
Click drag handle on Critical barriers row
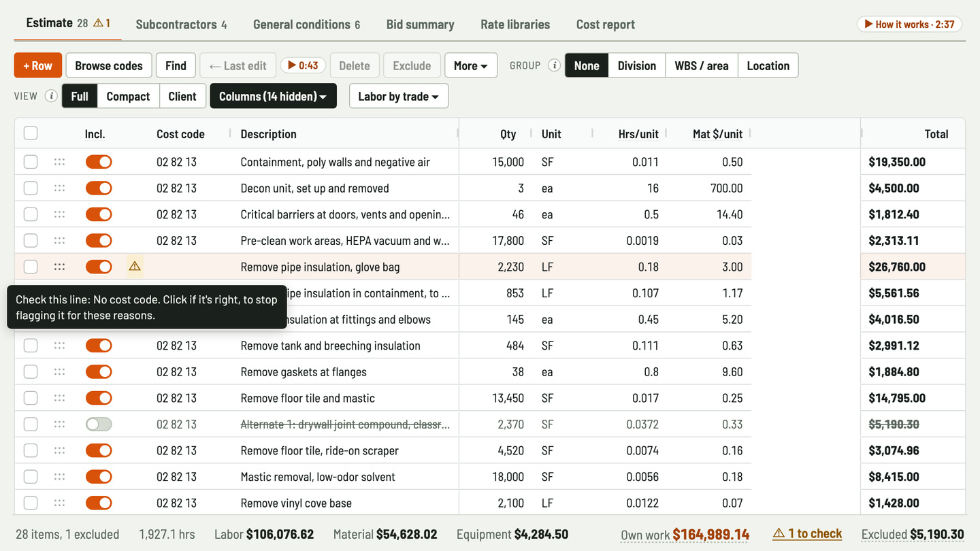pyautogui.click(x=59, y=214)
